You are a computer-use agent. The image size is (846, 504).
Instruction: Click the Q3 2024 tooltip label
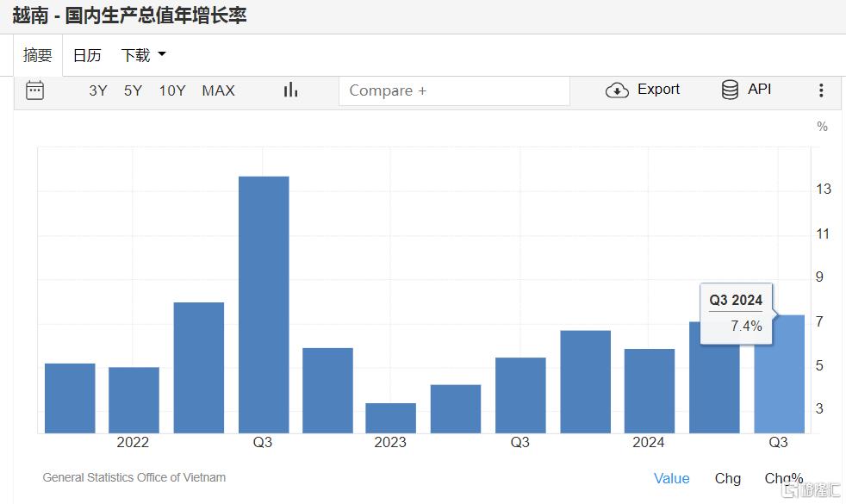click(736, 300)
